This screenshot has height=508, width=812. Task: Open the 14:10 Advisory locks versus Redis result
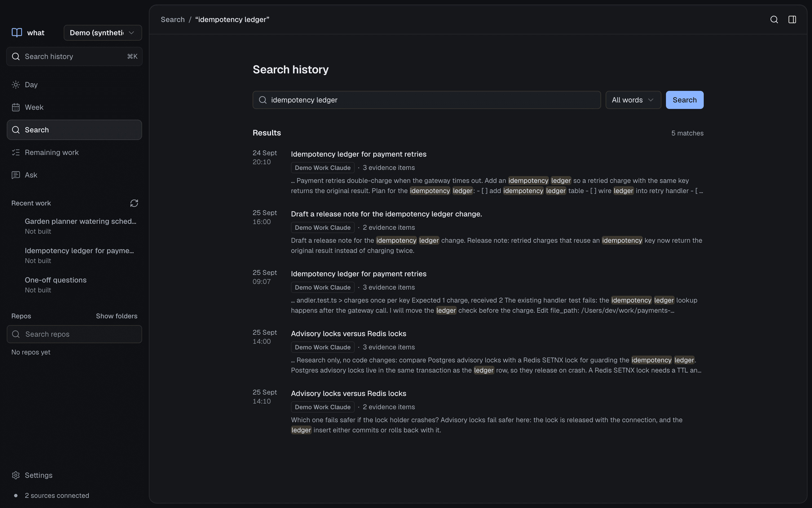pos(348,393)
